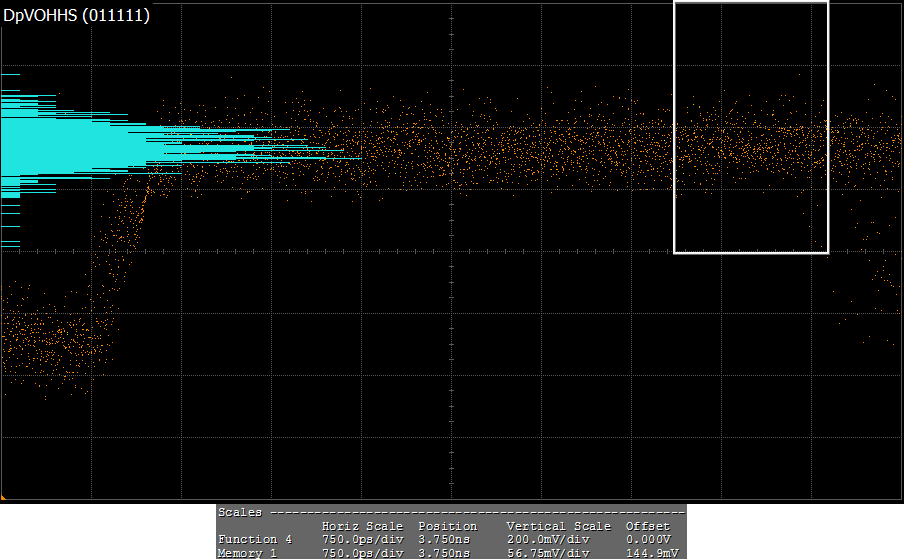Screen dimensions: 904x559
Task: Click Function 4 horizontal scale 750.0ps/div value
Action: 362,540
